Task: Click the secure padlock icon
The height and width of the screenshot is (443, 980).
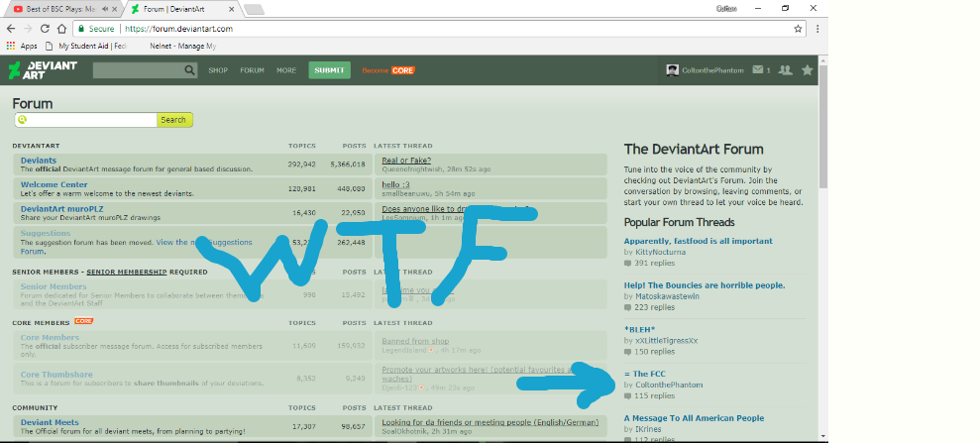Action: (81, 29)
